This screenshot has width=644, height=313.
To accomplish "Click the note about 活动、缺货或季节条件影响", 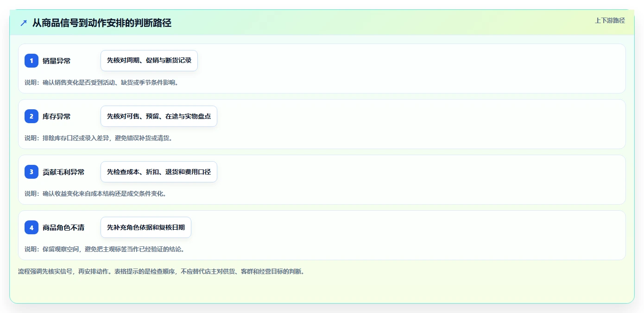I will (x=101, y=82).
